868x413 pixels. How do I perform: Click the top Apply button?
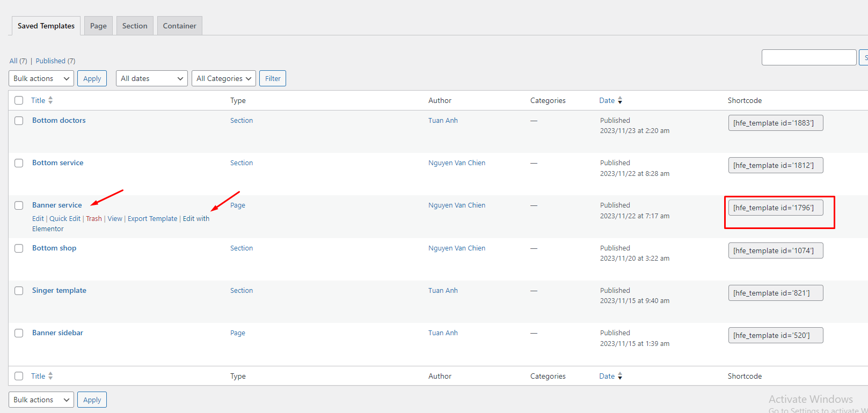(92, 78)
